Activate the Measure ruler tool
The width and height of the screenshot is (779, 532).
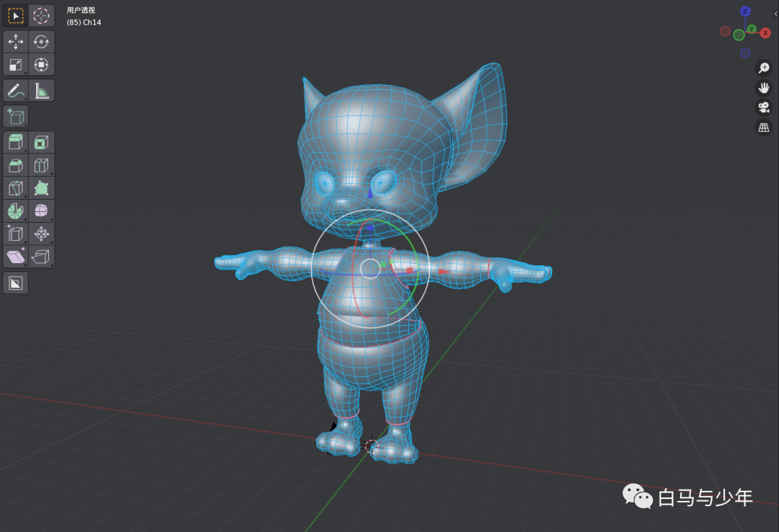[x=41, y=90]
